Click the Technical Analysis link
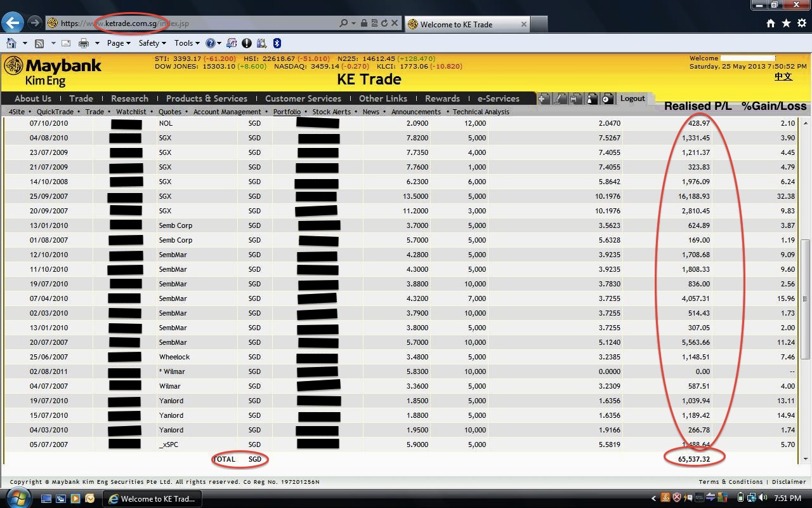 click(481, 112)
